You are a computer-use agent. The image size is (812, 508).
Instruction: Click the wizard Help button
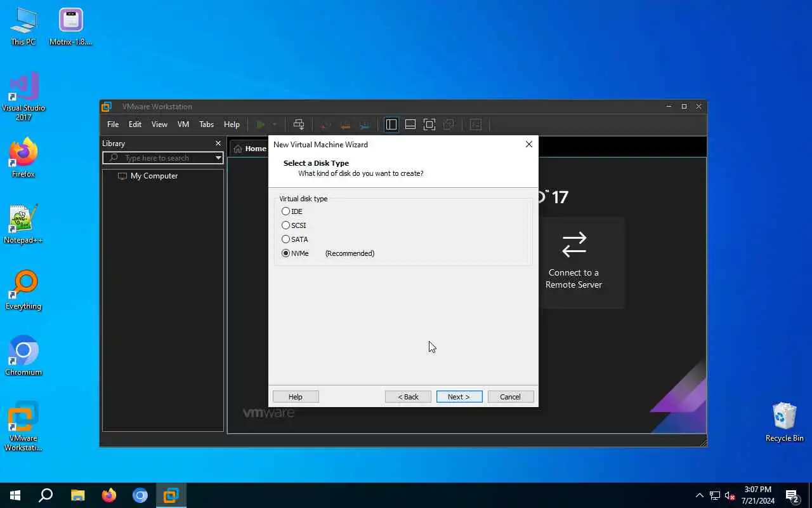[296, 397]
